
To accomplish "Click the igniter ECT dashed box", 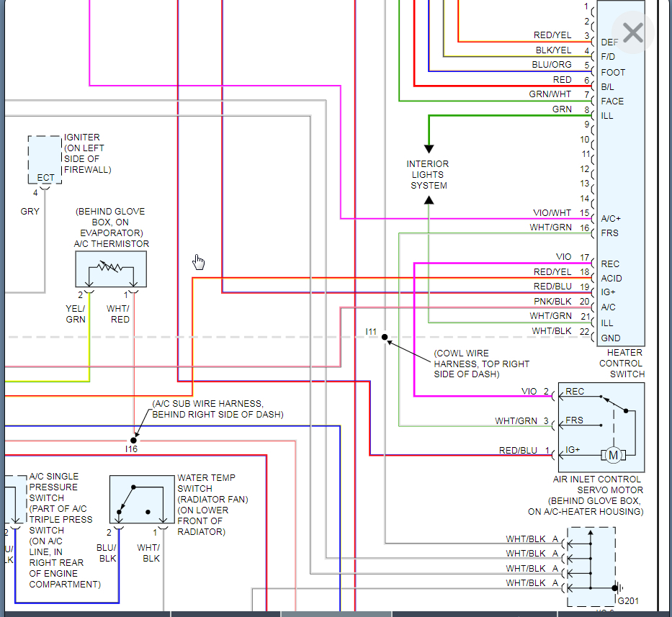I will (45, 160).
